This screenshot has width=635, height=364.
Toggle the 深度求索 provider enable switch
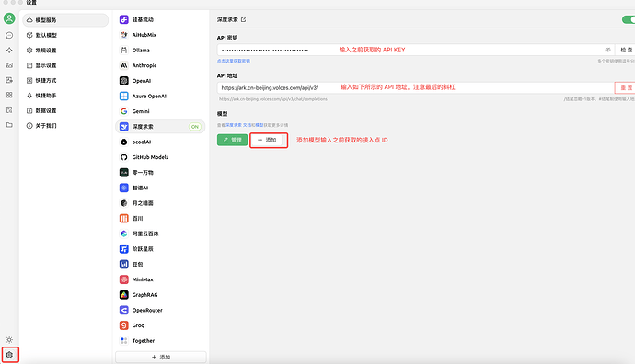point(629,19)
